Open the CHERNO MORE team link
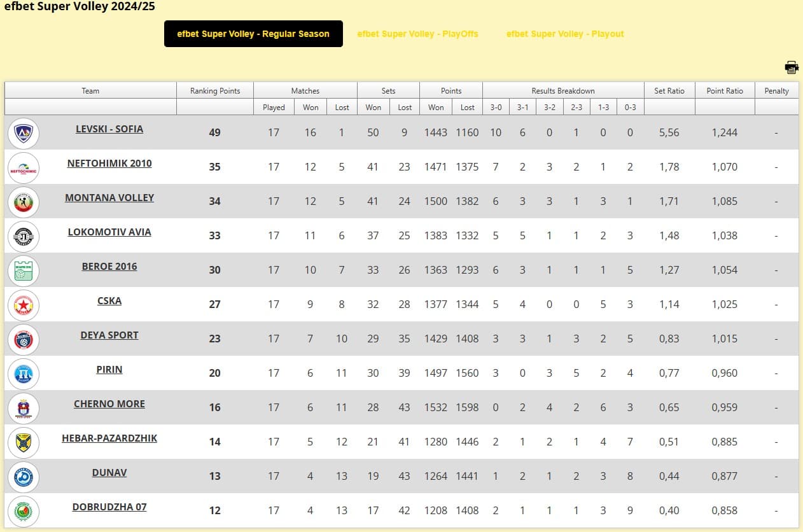The width and height of the screenshot is (803, 532). coord(109,404)
